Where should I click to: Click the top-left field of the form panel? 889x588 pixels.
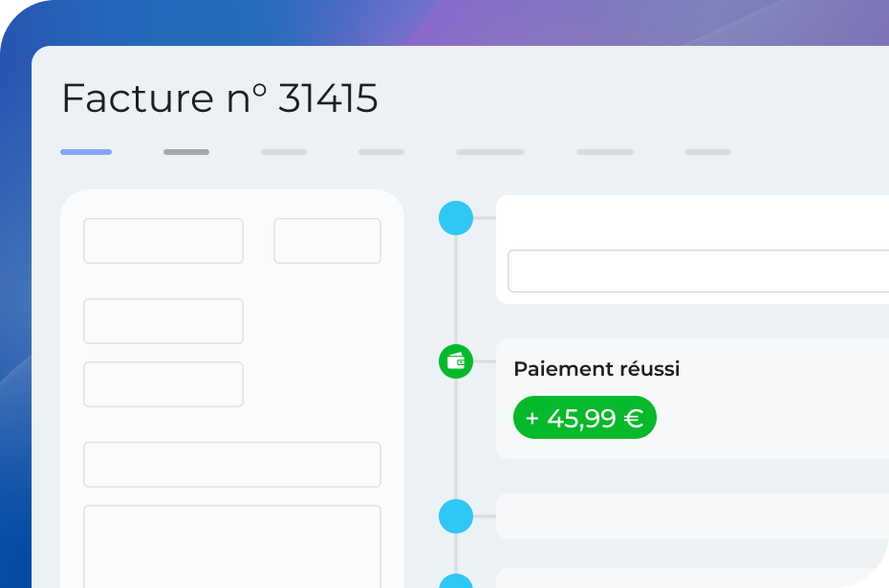163,241
